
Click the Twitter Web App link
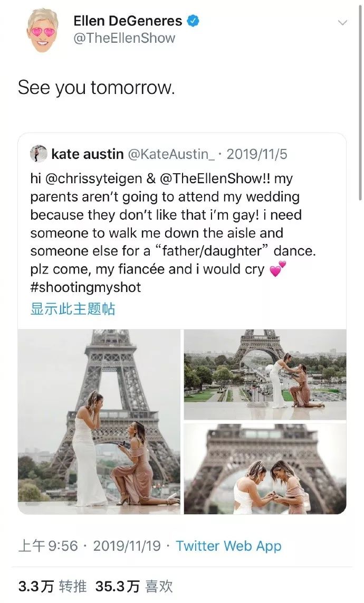(228, 546)
